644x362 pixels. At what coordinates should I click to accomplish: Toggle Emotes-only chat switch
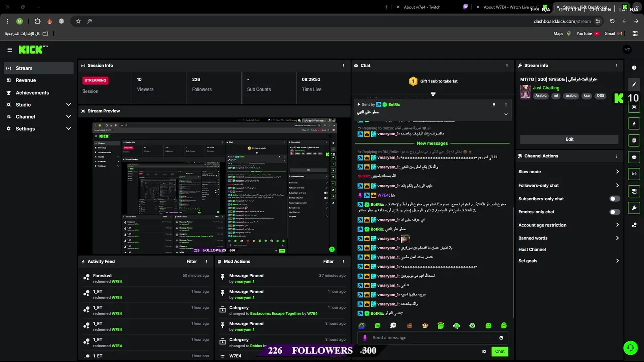pyautogui.click(x=615, y=212)
